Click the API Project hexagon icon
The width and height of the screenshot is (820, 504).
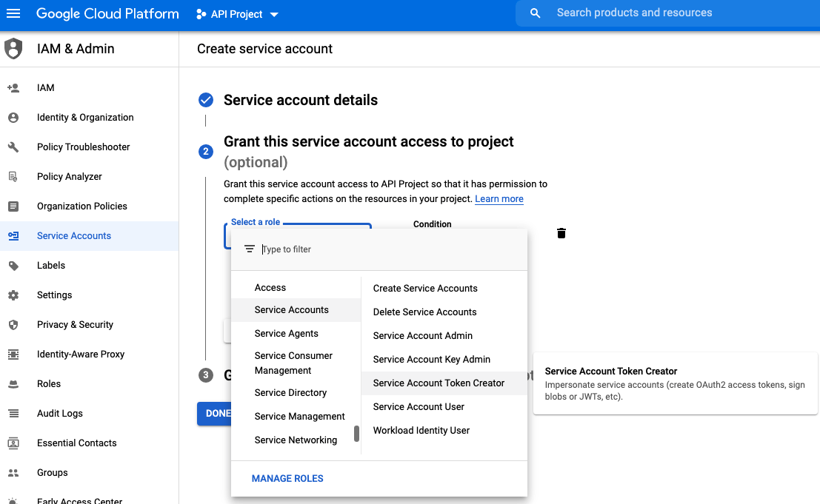pyautogui.click(x=201, y=14)
